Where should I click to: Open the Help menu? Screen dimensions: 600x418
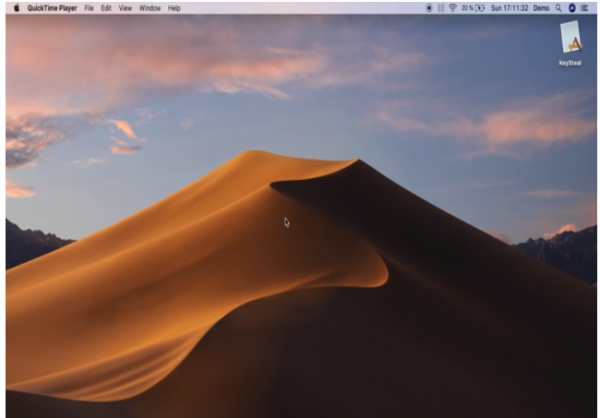tap(174, 8)
